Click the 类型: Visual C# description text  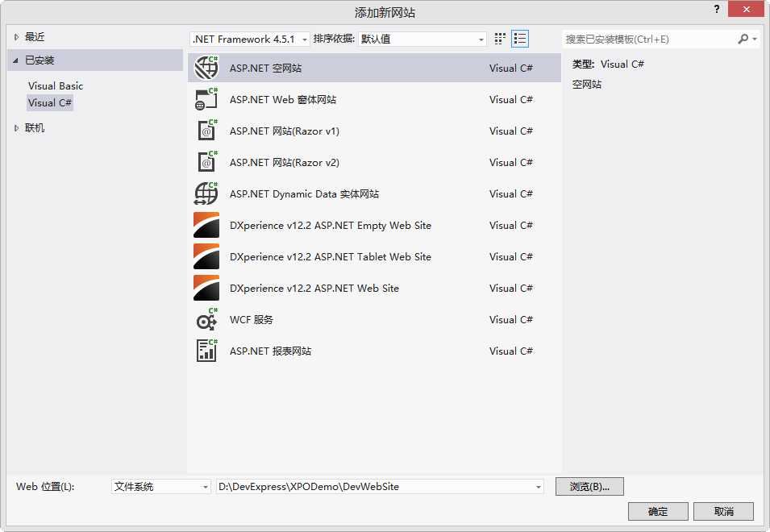tap(608, 64)
